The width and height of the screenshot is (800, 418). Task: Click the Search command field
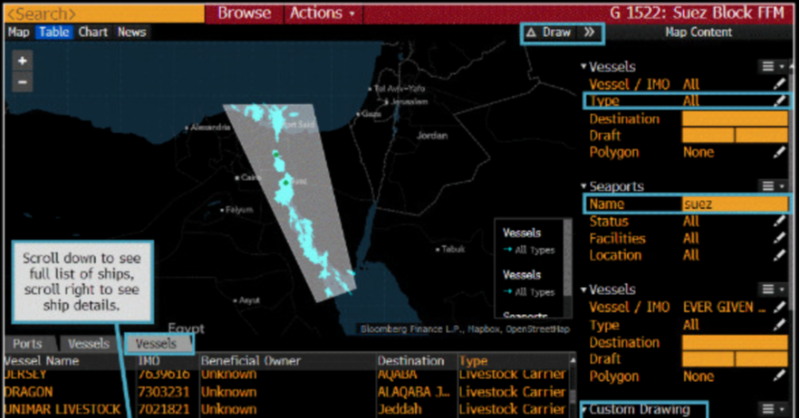coord(104,13)
